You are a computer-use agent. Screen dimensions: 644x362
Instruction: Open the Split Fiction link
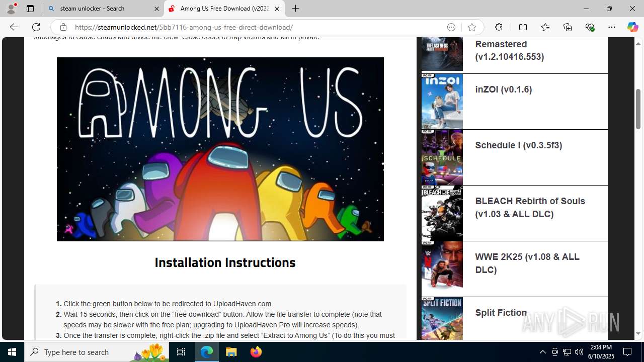pos(501,313)
